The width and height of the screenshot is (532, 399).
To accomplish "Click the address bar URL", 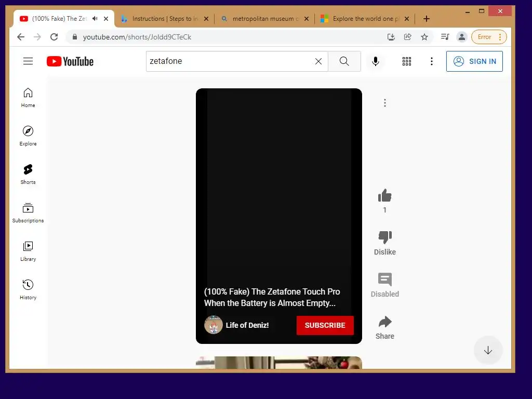I will click(137, 37).
